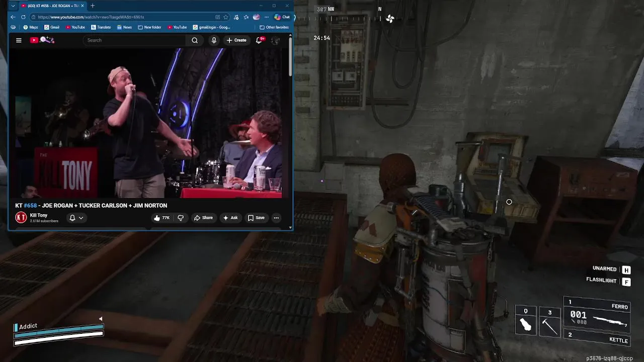Expand the Other favorites folder
This screenshot has width=644, height=362.
click(274, 27)
